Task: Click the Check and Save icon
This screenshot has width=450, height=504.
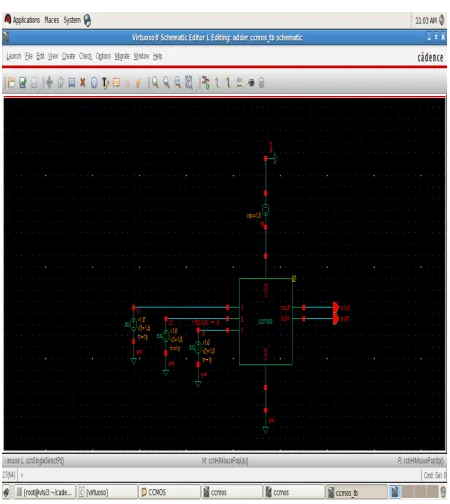Action: [x=23, y=82]
